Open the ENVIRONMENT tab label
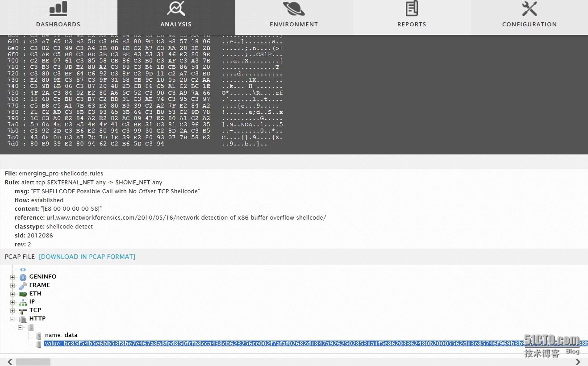 pyautogui.click(x=294, y=25)
